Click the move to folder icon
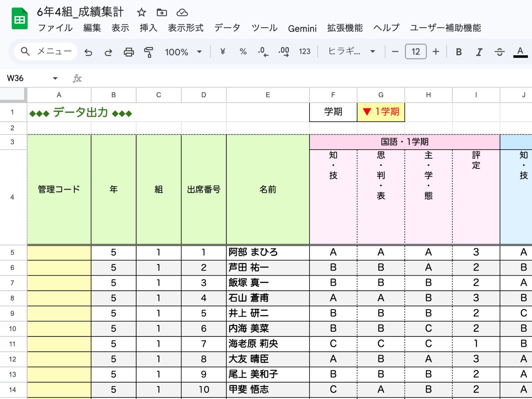Image resolution: width=532 pixels, height=399 pixels. click(x=162, y=13)
